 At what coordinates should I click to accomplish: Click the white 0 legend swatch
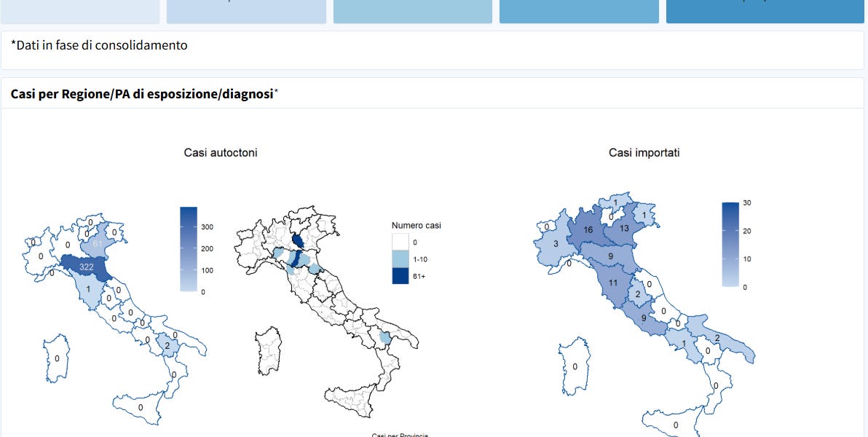click(x=400, y=243)
